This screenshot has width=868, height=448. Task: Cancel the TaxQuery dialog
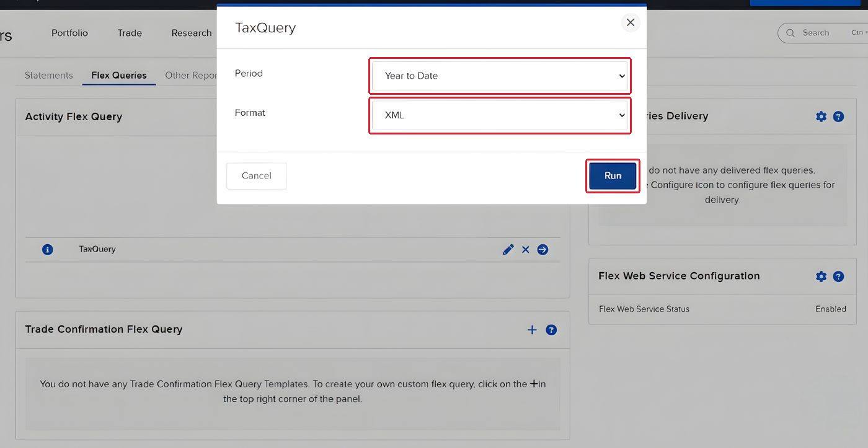coord(257,176)
